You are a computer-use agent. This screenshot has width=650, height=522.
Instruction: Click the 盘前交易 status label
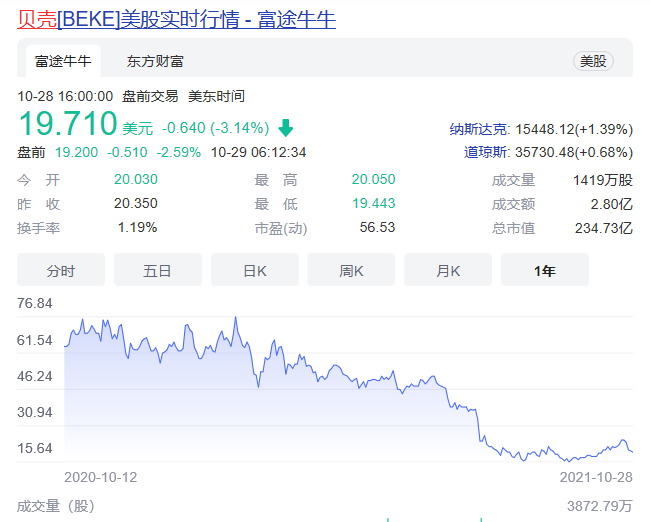150,96
